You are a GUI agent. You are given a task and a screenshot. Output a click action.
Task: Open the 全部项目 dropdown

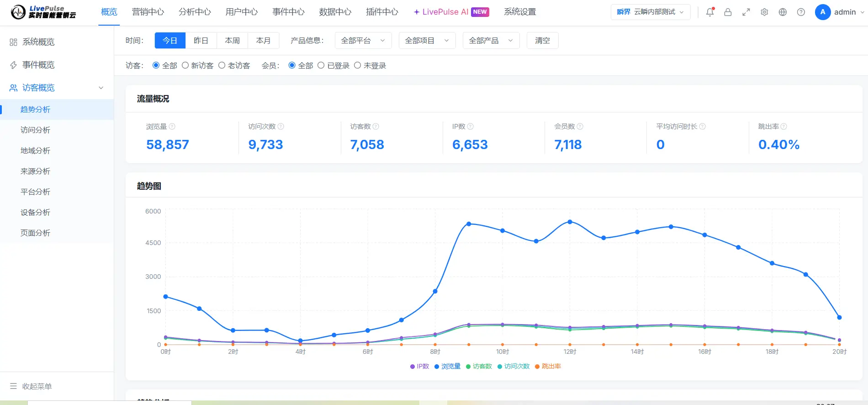pos(427,41)
